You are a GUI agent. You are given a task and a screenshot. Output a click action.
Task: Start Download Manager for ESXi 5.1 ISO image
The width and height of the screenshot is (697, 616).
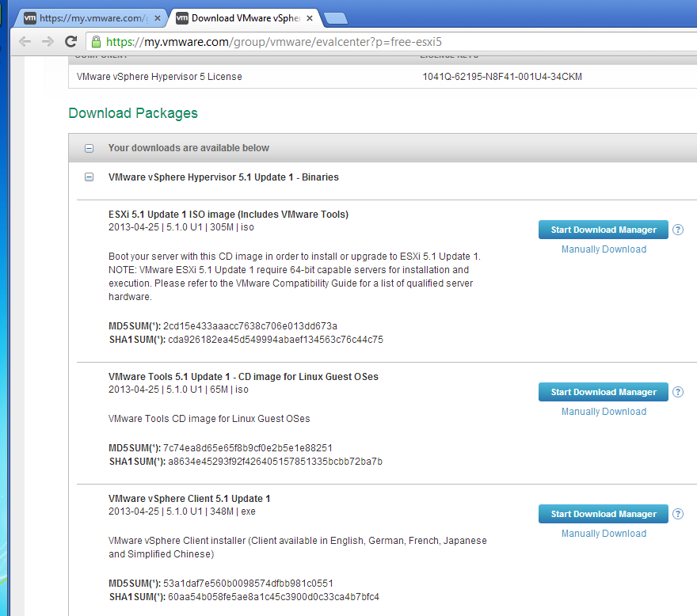(604, 230)
